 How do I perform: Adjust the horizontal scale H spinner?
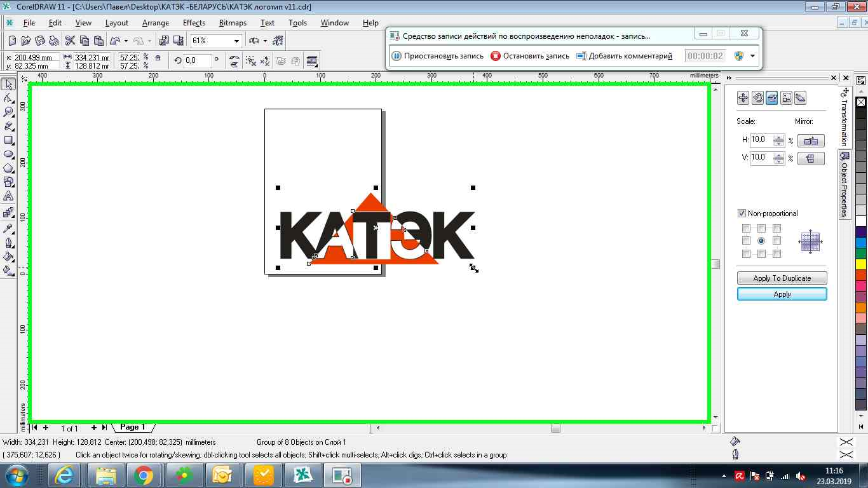pyautogui.click(x=778, y=140)
